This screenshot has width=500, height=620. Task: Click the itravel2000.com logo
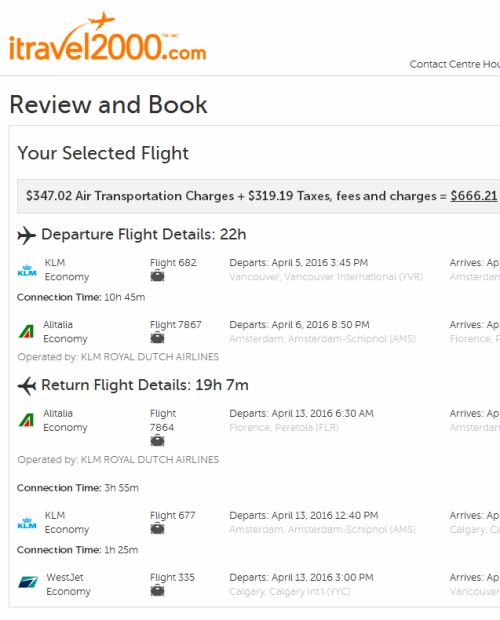click(107, 37)
